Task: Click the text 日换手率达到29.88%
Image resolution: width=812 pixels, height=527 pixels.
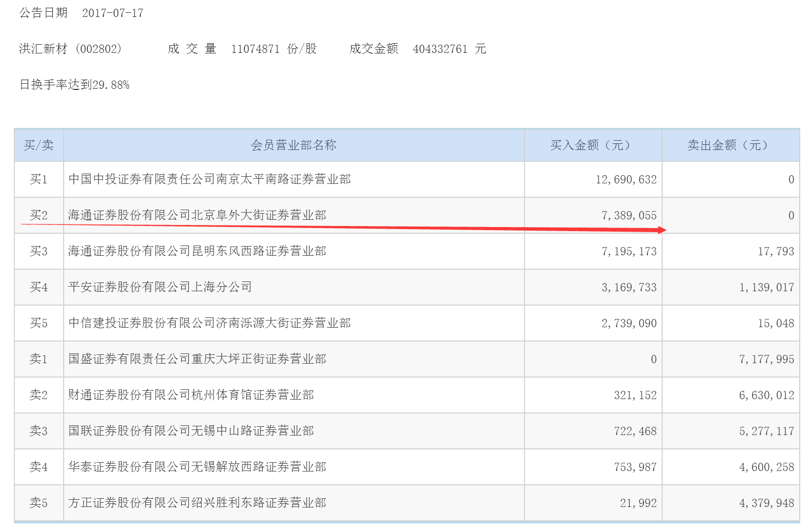Action: click(x=74, y=85)
